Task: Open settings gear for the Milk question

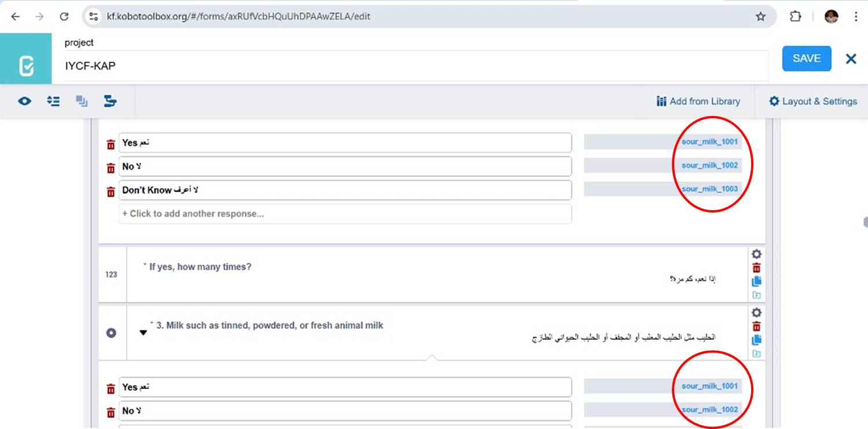Action: tap(756, 313)
